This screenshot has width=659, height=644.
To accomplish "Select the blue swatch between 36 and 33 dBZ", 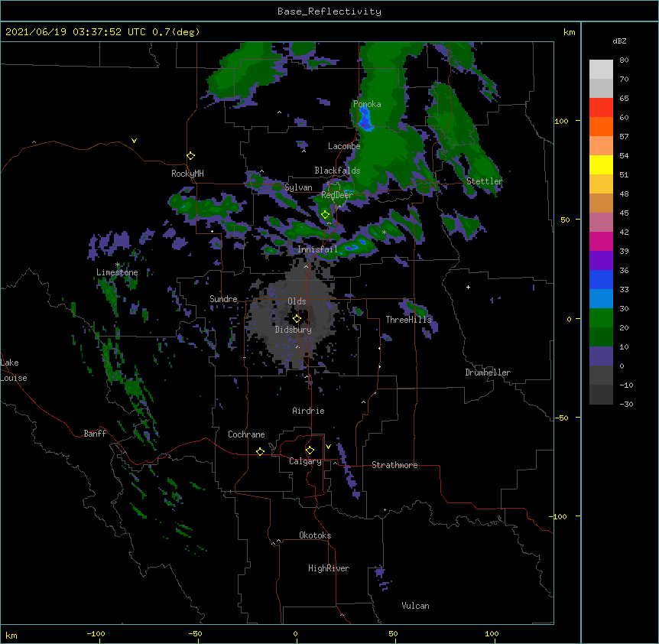I will click(x=601, y=279).
